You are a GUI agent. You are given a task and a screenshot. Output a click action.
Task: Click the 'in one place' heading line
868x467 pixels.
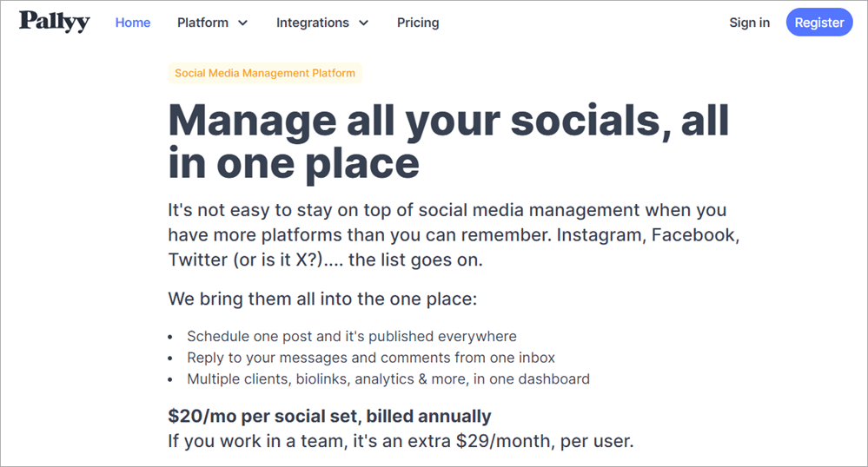[x=294, y=162]
